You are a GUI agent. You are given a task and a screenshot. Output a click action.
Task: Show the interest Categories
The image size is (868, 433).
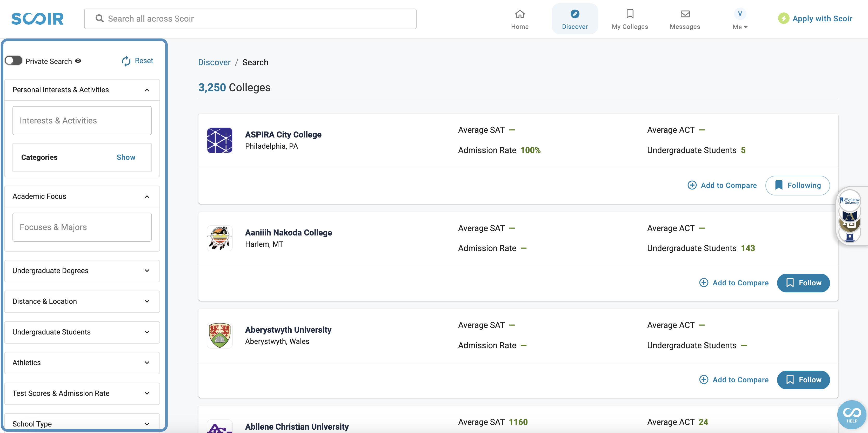(126, 158)
